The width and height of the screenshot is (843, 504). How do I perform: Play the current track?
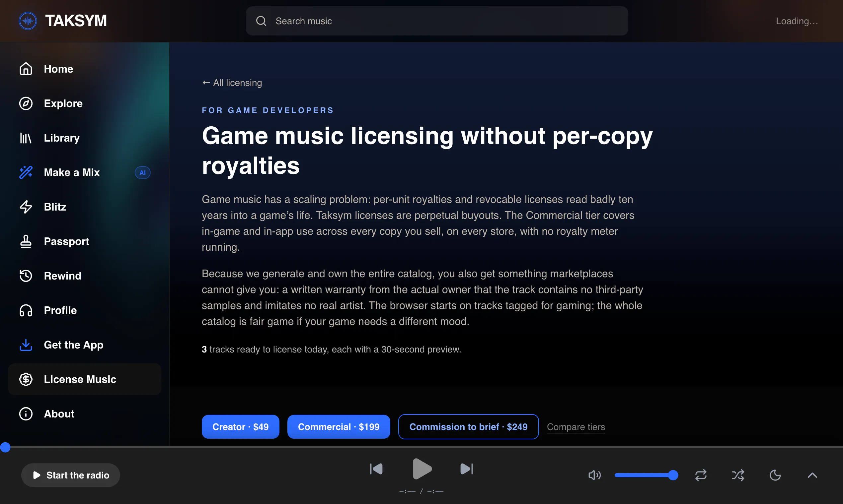tap(422, 469)
